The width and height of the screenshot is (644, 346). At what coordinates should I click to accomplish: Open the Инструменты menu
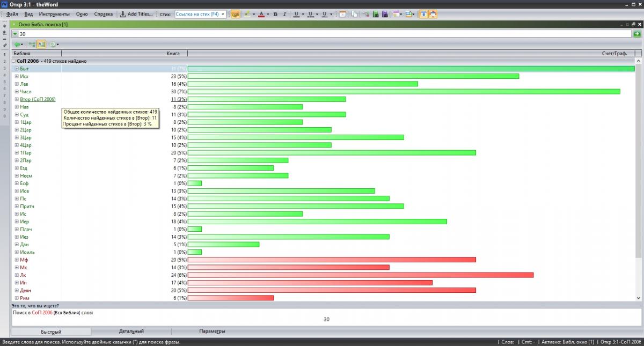tap(54, 14)
